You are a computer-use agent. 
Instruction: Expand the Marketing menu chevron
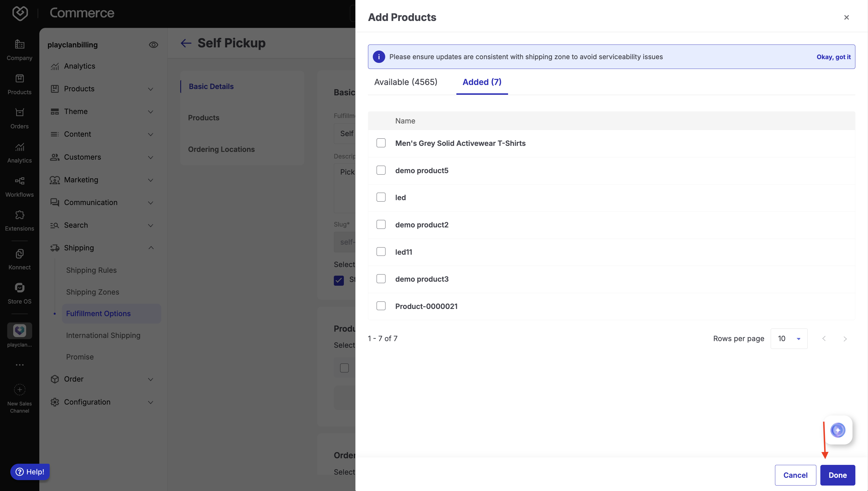pyautogui.click(x=151, y=180)
